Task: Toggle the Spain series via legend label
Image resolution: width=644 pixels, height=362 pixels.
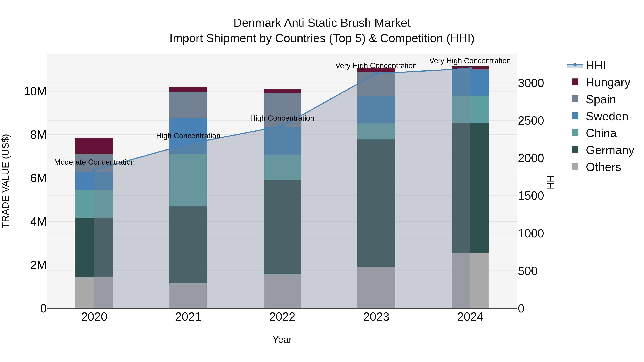Action: (601, 99)
